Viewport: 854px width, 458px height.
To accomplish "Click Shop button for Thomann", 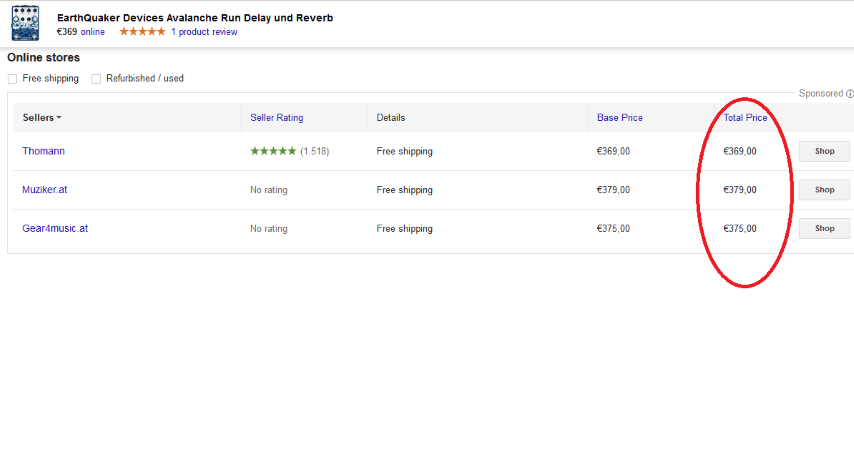I will pyautogui.click(x=824, y=151).
